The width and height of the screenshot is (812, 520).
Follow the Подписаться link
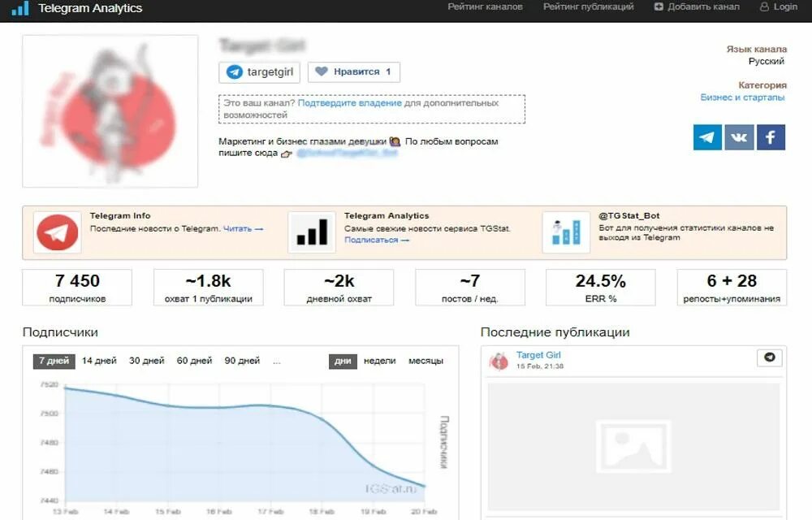pos(377,240)
